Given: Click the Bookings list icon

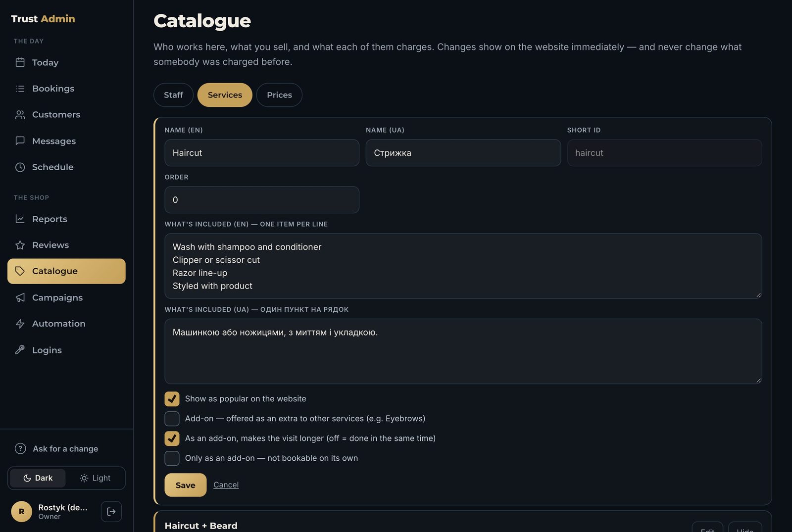Looking at the screenshot, I should coord(20,89).
